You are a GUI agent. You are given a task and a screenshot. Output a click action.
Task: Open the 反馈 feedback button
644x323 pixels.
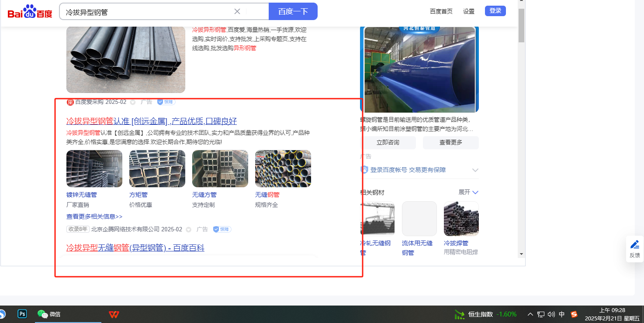coord(635,249)
